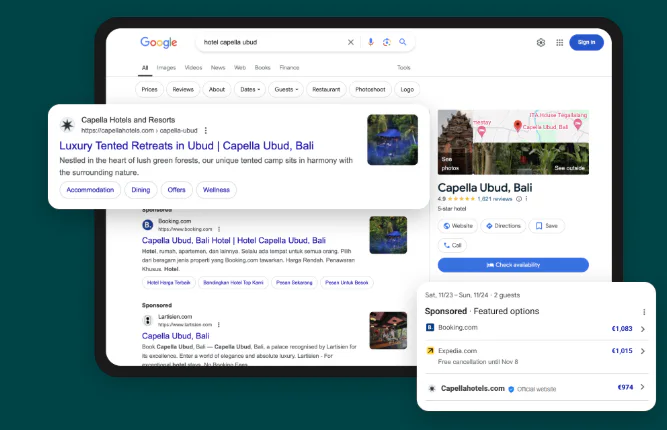Screen dimensions: 667x430
Task: Click the Capella Hotels star favicon
Action: tap(67, 125)
